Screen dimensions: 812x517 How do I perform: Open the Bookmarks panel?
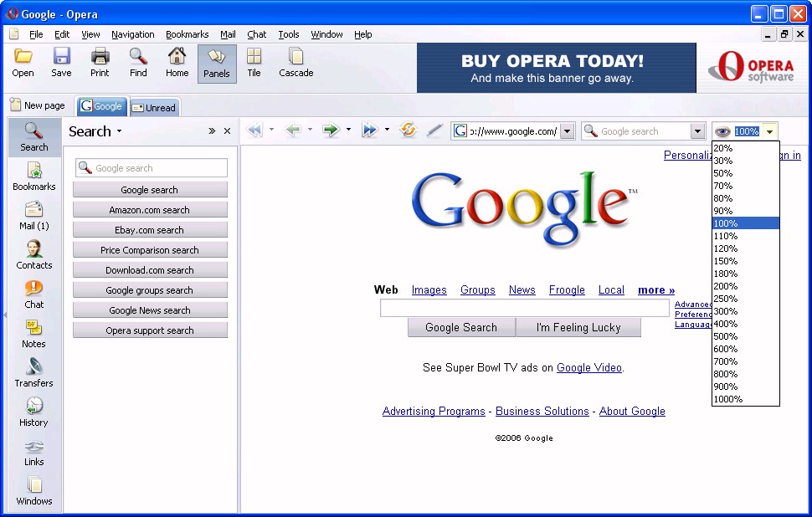point(34,177)
